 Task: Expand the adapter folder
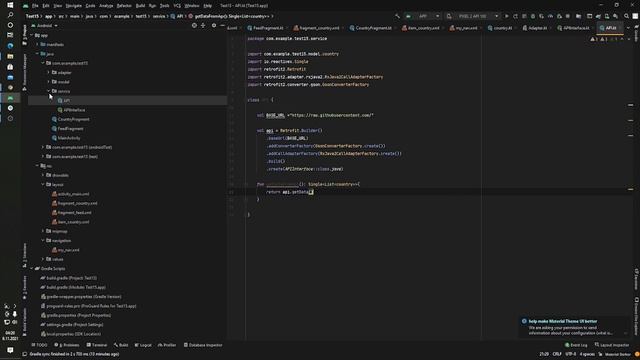click(x=49, y=72)
